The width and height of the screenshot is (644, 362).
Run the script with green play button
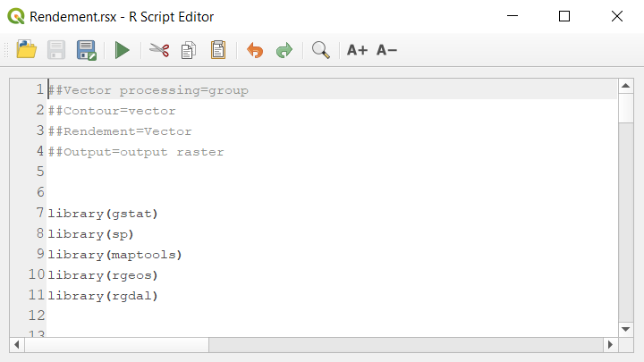pos(122,50)
